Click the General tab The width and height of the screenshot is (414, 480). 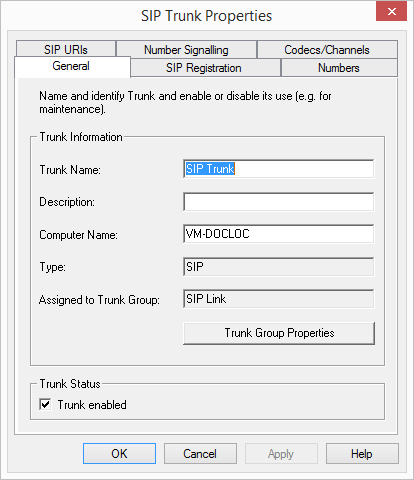click(72, 67)
